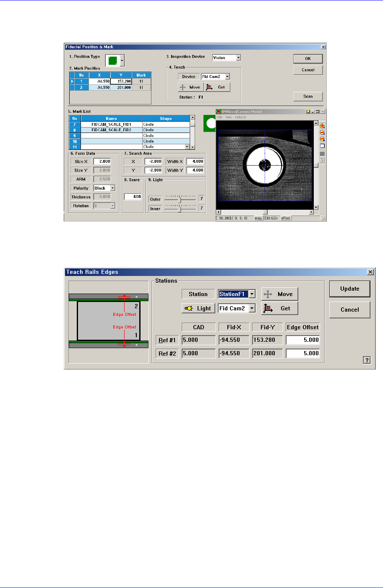Viewport: 383px width, 588px height.
Task: Open the Fid Cam2 dropdown in Teach Rails Edges
Action: pyautogui.click(x=252, y=309)
